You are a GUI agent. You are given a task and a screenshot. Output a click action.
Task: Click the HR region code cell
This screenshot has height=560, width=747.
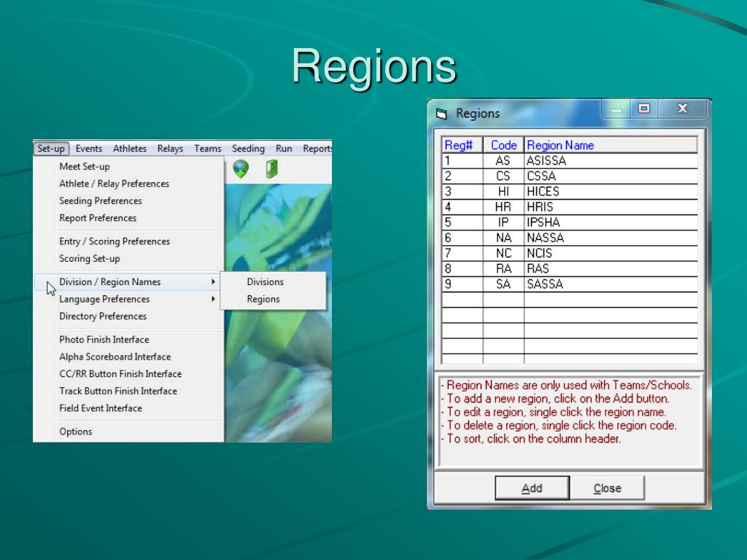coord(503,207)
